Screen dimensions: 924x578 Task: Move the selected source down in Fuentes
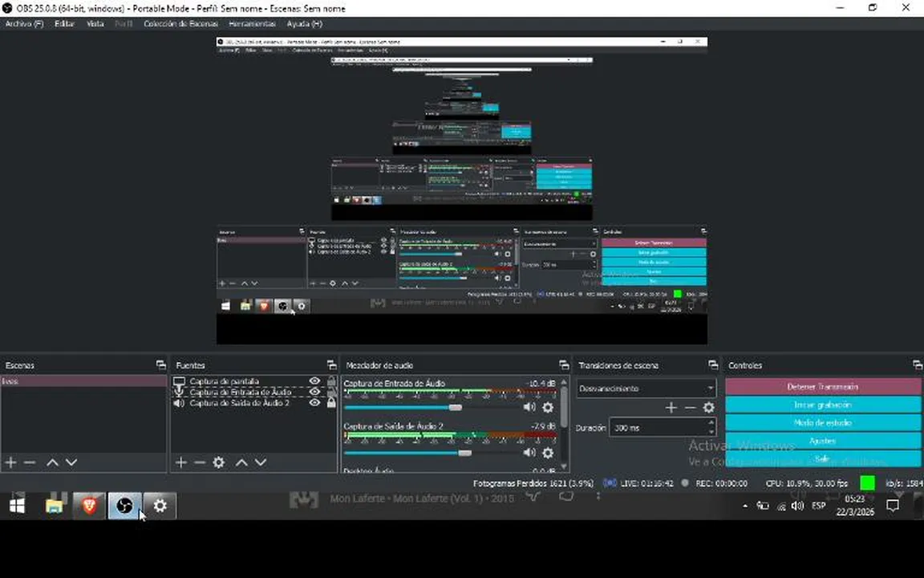coord(261,462)
